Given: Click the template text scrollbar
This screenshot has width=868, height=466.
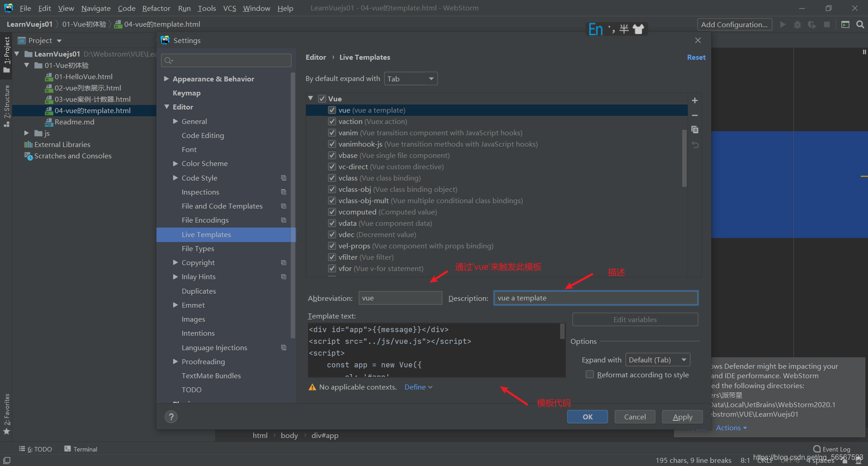Looking at the screenshot, I should (x=562, y=331).
